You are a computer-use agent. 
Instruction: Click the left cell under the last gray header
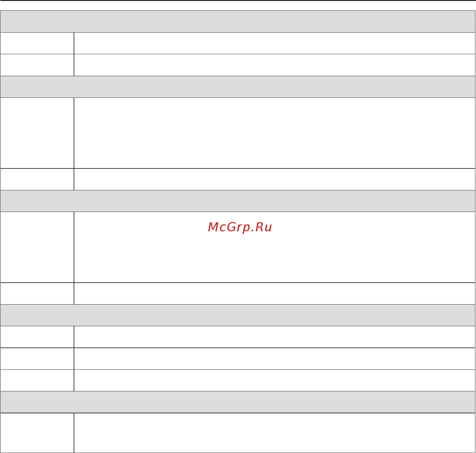(37, 433)
